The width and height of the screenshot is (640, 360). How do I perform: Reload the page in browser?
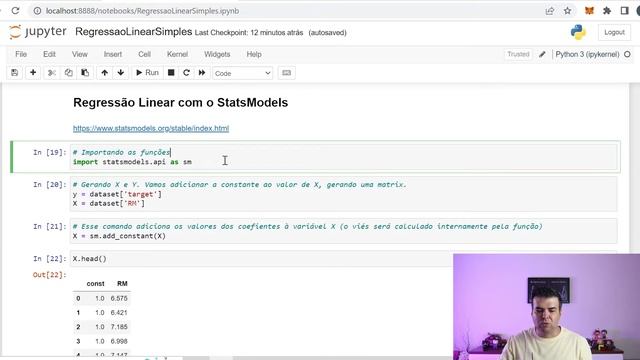15,11
